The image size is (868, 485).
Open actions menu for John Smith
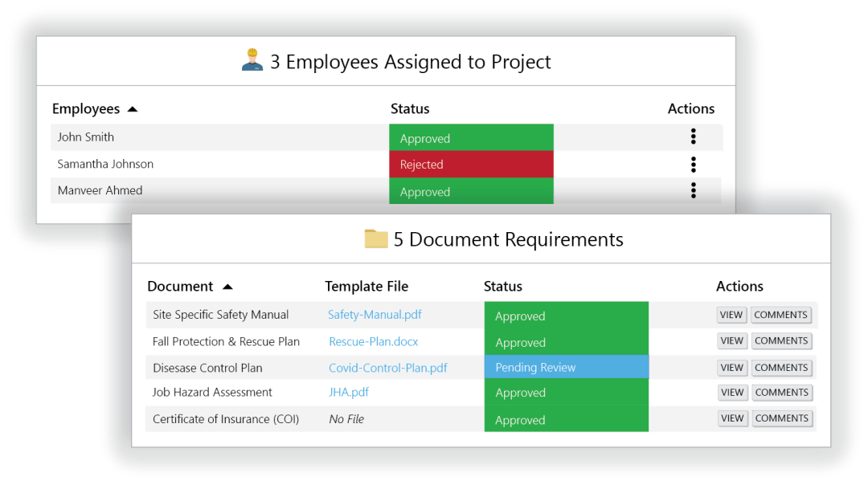[693, 137]
